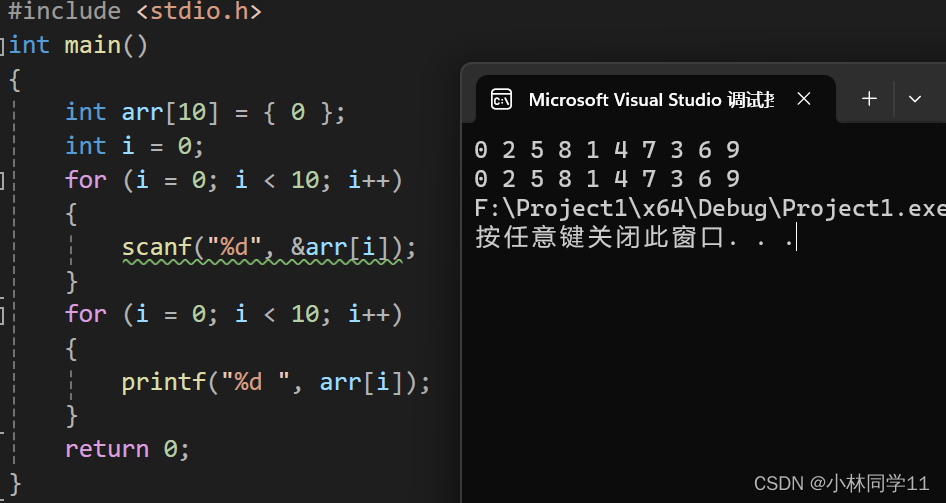Collapse the second for loop block
946x503 pixels.
coord(2,314)
